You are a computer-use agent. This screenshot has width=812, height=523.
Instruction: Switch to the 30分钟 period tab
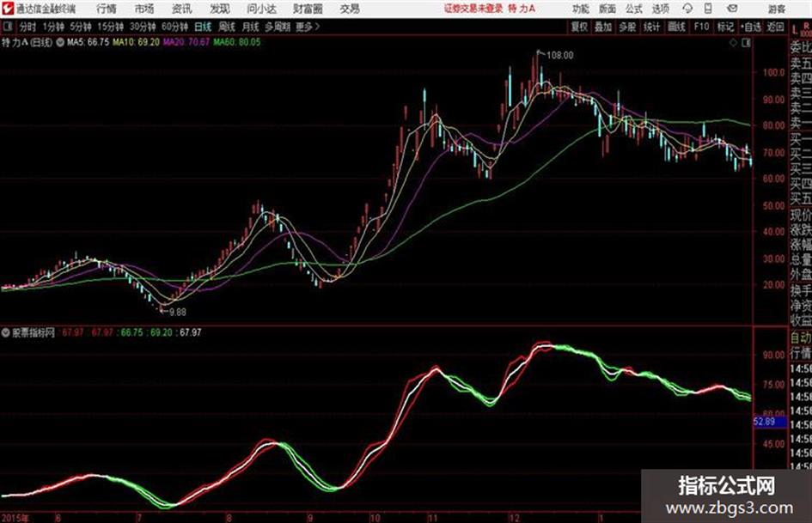[x=143, y=27]
